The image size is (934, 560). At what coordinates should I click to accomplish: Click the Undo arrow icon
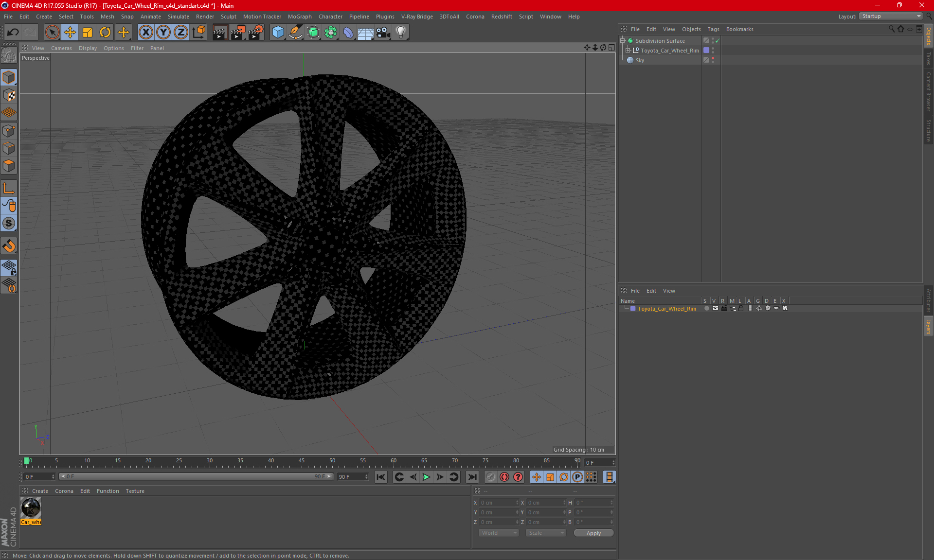13,33
